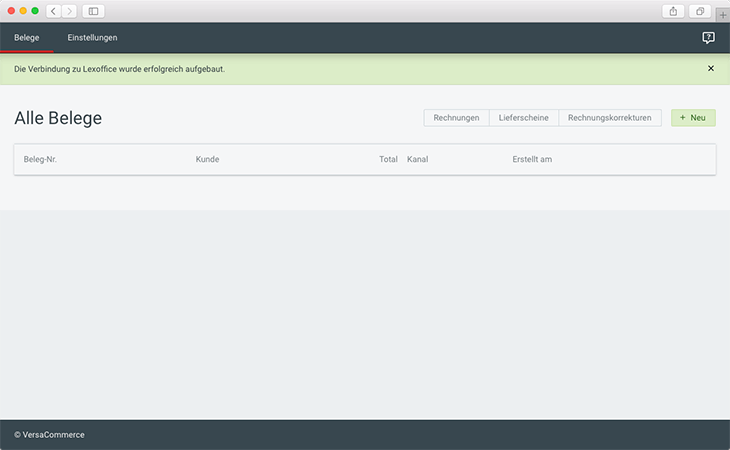Screen dimensions: 730x450
Task: Open the help chat icon
Action: click(708, 38)
